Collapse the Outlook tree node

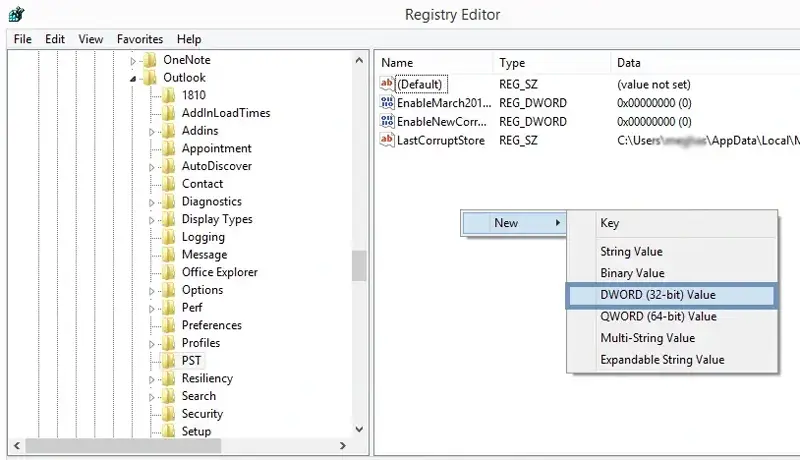pos(133,78)
